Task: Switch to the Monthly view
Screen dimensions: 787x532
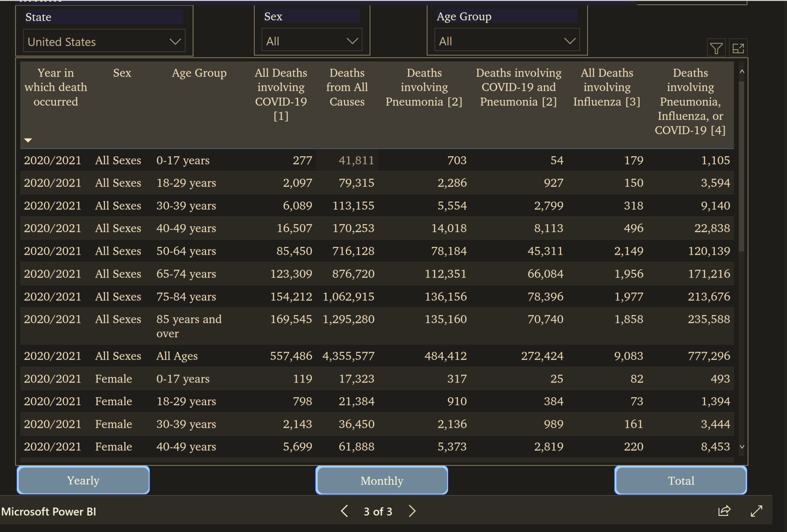Action: click(382, 480)
